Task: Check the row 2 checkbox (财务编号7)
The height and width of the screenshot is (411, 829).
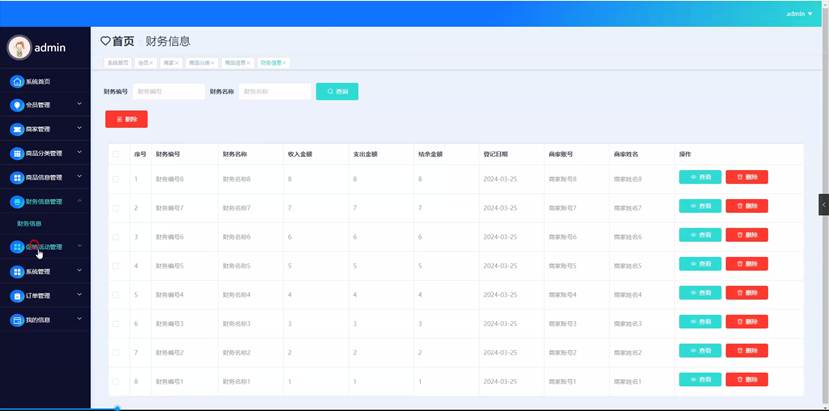Action: [x=116, y=208]
